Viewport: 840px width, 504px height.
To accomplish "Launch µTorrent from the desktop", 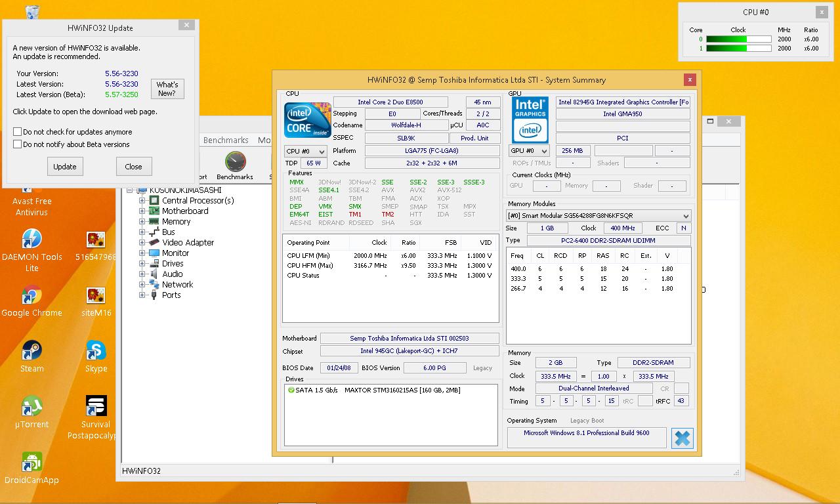I will [x=32, y=412].
